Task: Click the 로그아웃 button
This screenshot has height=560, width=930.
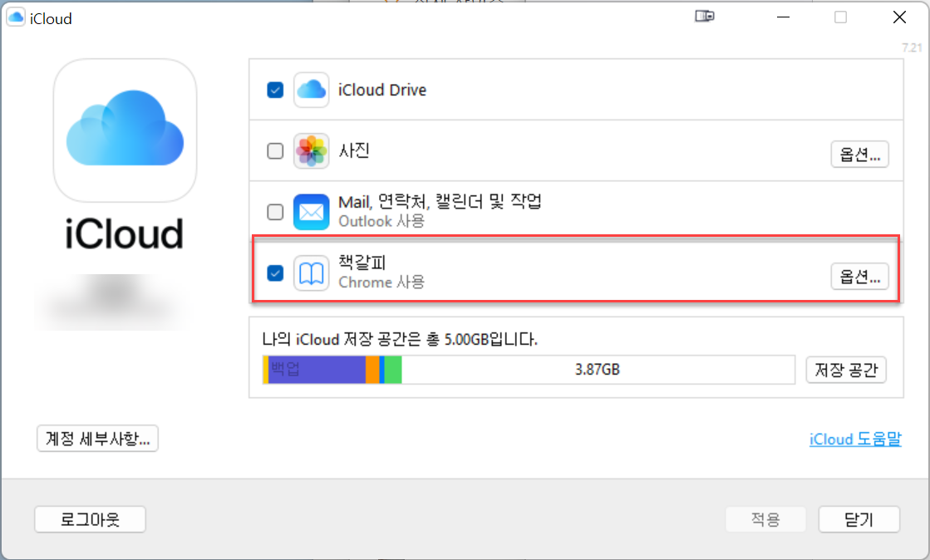Action: point(90,519)
